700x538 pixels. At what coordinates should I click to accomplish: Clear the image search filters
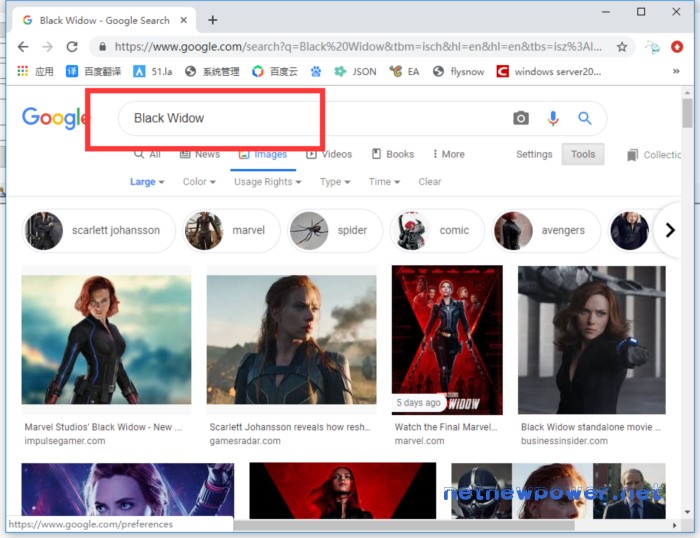(430, 182)
